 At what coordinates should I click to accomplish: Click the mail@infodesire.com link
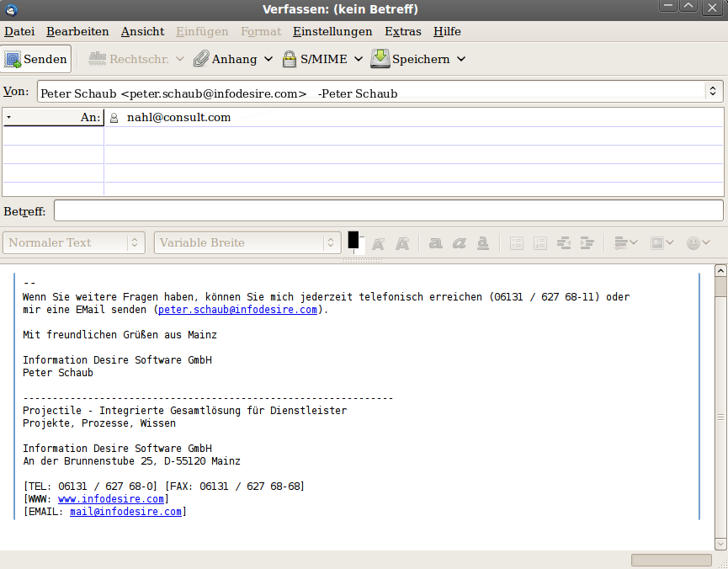[x=125, y=512]
